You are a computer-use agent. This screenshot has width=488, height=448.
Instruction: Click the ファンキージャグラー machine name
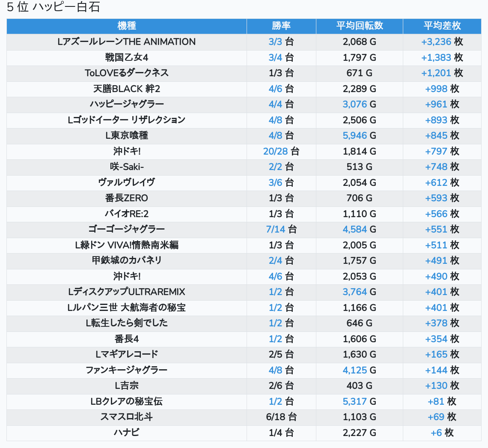coord(127,370)
